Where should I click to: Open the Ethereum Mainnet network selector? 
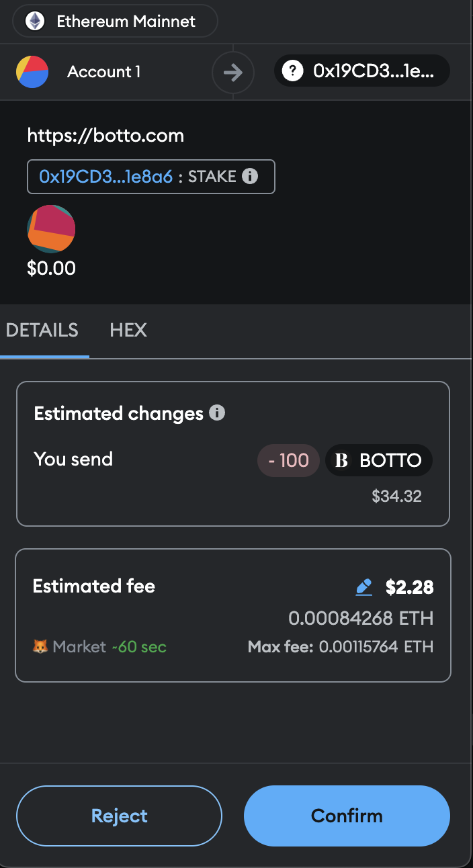pyautogui.click(x=115, y=21)
